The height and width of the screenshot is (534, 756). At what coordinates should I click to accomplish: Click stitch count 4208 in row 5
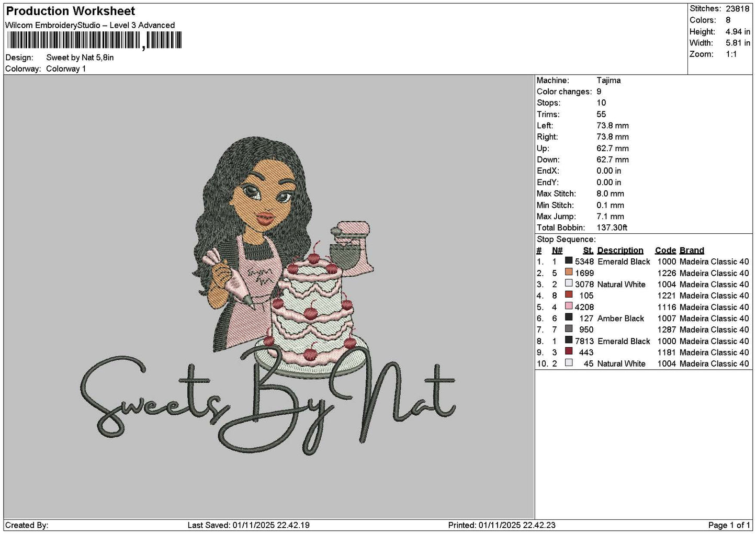tap(584, 307)
